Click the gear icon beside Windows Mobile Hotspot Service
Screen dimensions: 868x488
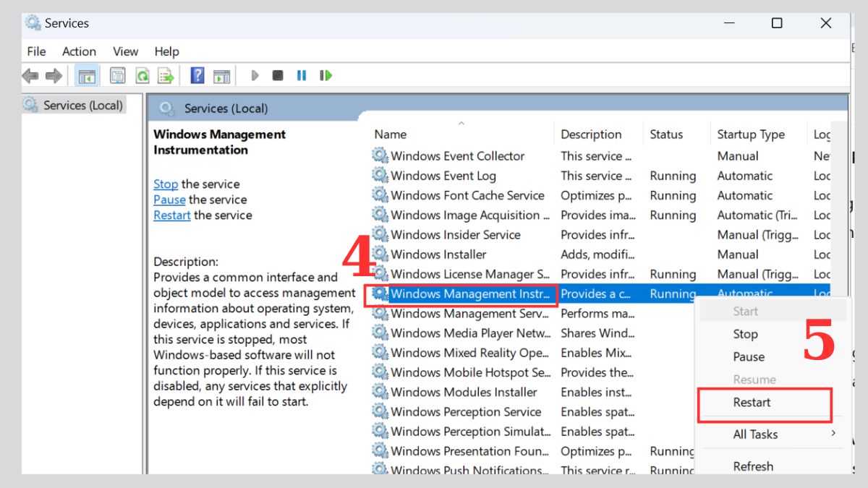click(380, 372)
